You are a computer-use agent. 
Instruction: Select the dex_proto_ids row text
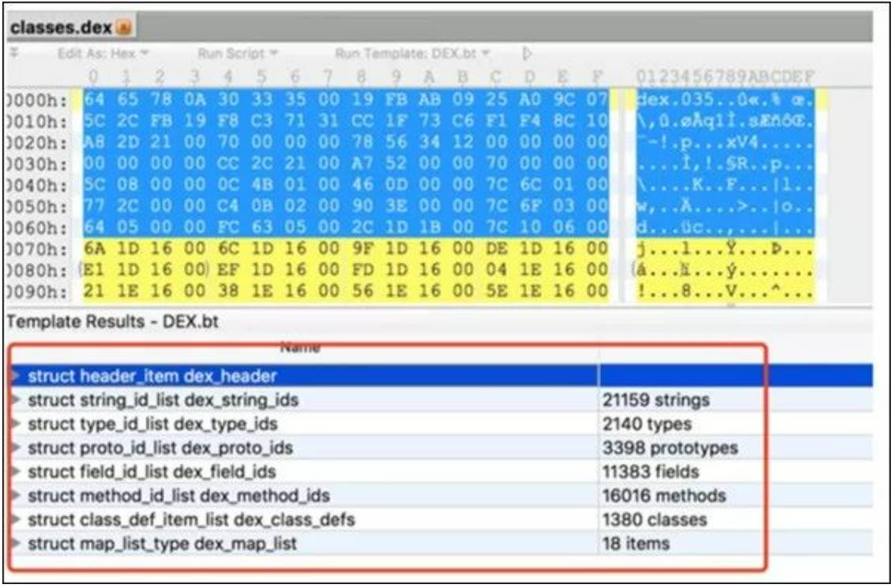pyautogui.click(x=160, y=448)
